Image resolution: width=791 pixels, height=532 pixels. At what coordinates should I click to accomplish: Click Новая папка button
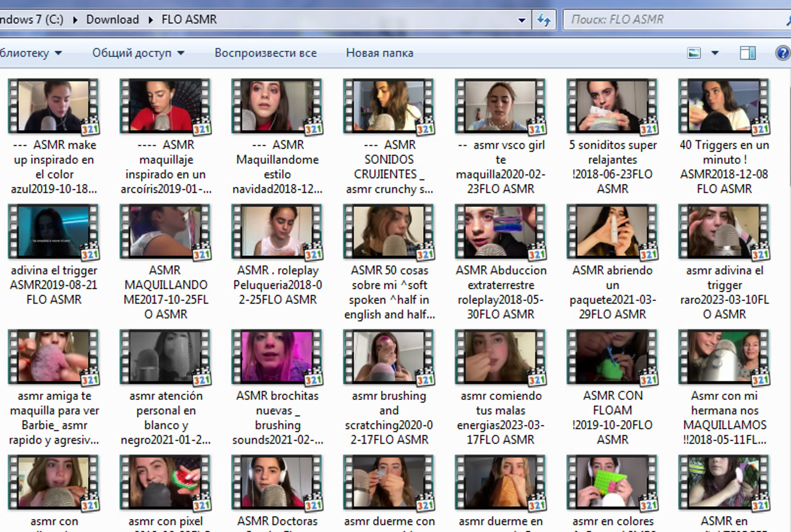click(x=379, y=53)
